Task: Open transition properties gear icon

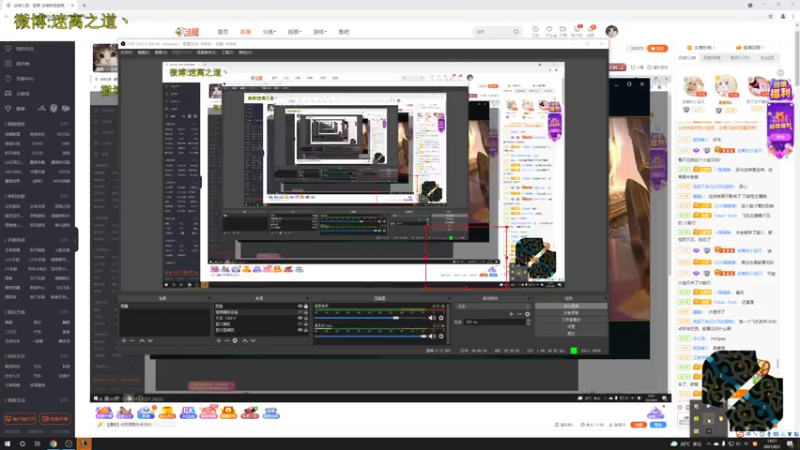Action: coord(528,314)
